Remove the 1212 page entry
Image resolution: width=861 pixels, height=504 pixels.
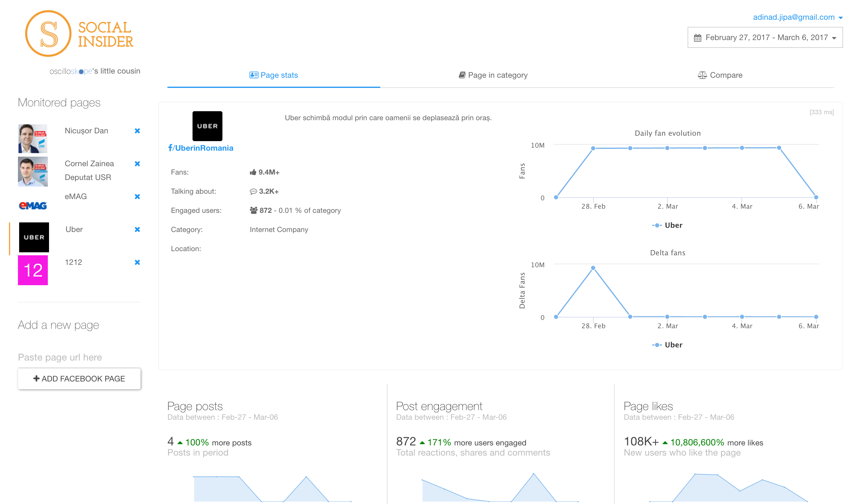[x=137, y=262]
